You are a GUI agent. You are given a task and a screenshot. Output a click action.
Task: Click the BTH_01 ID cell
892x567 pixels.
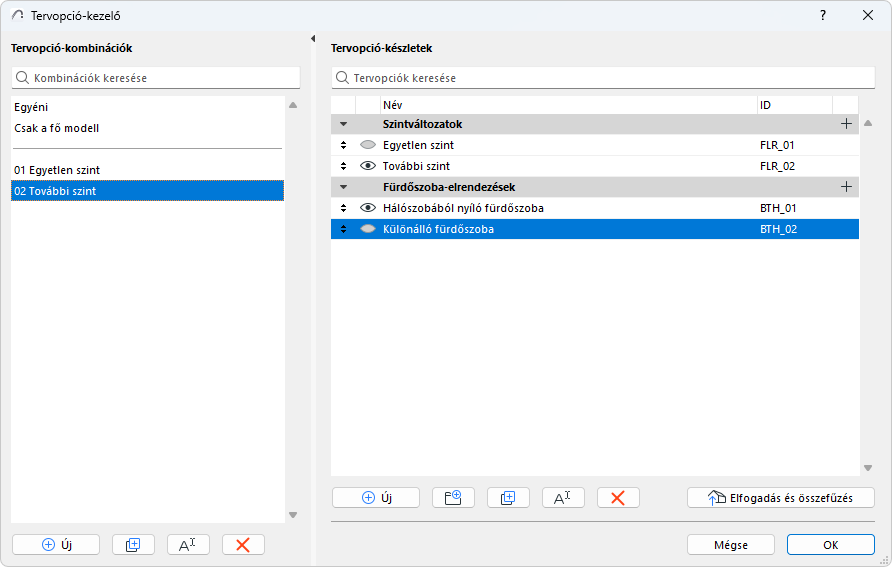click(778, 208)
